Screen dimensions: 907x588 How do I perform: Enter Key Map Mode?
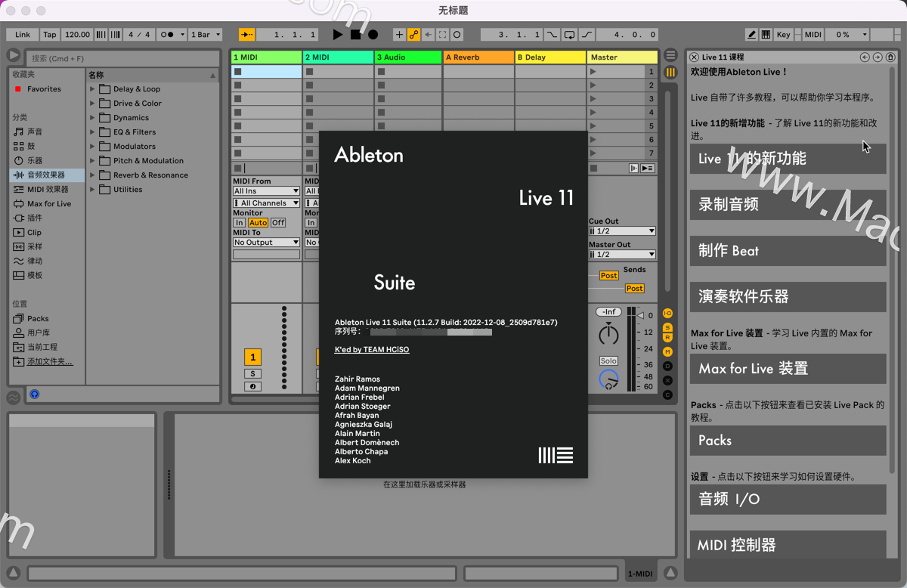tap(783, 35)
